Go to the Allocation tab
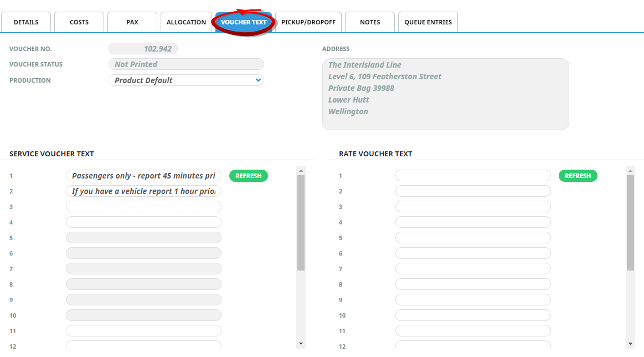The height and width of the screenshot is (357, 644). click(186, 22)
